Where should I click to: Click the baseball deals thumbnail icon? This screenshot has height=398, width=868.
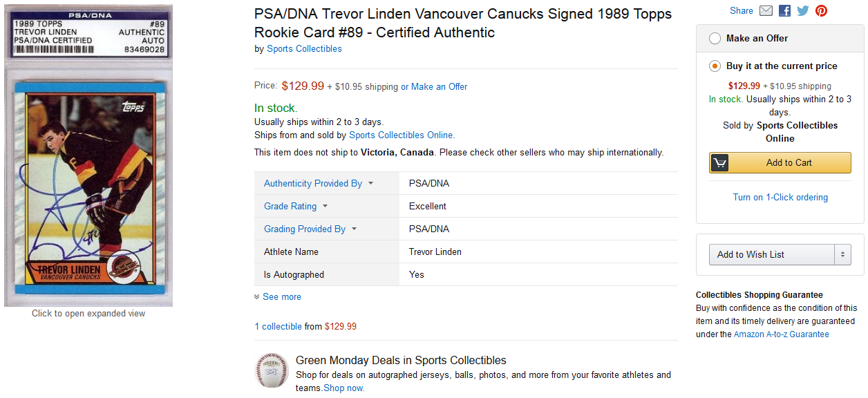coord(271,370)
